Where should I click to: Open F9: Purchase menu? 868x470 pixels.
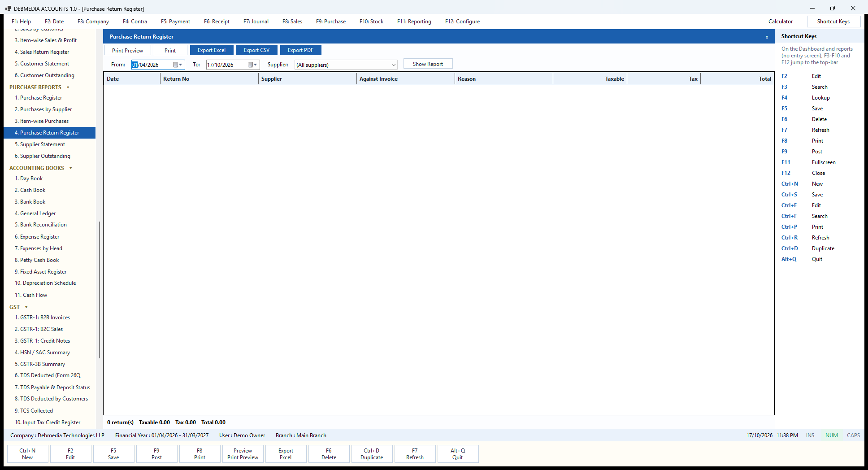coord(331,22)
